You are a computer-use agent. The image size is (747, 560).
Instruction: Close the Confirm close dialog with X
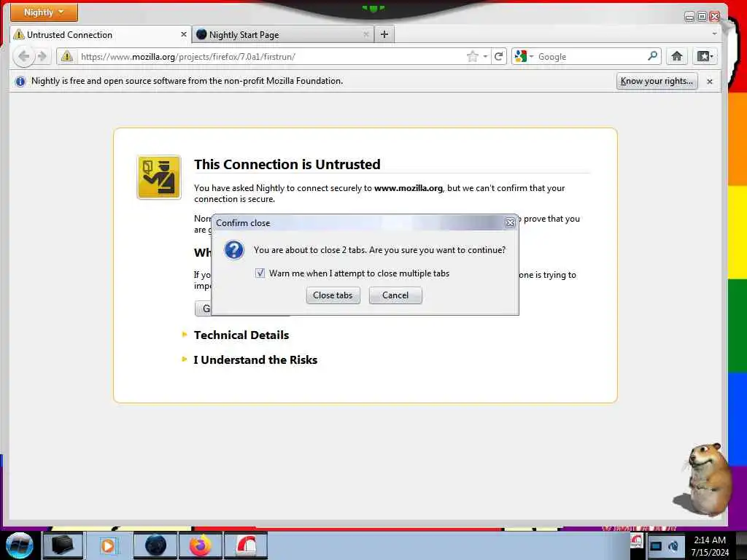click(x=510, y=223)
